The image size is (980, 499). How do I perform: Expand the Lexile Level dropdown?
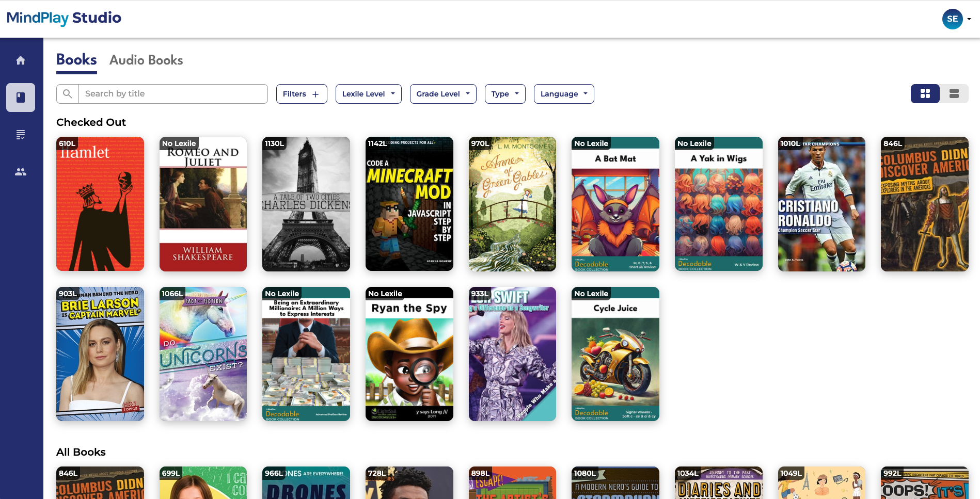(x=369, y=94)
